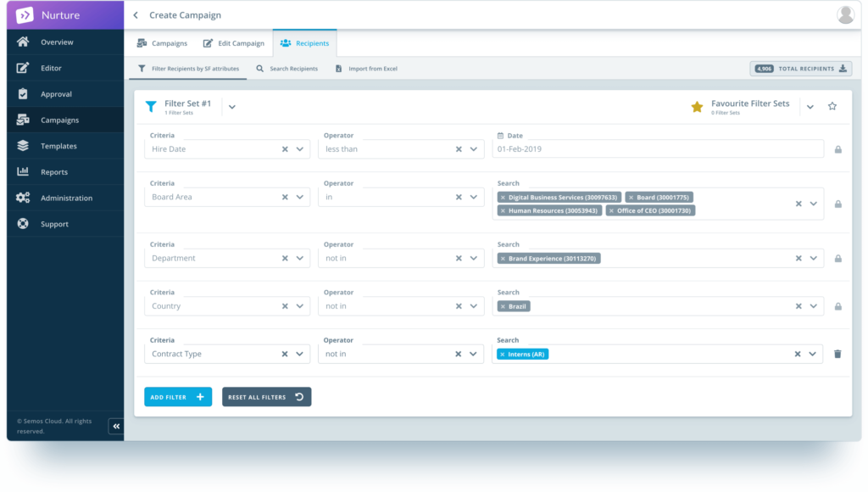
Task: Click the Nurture logo icon
Action: point(25,15)
